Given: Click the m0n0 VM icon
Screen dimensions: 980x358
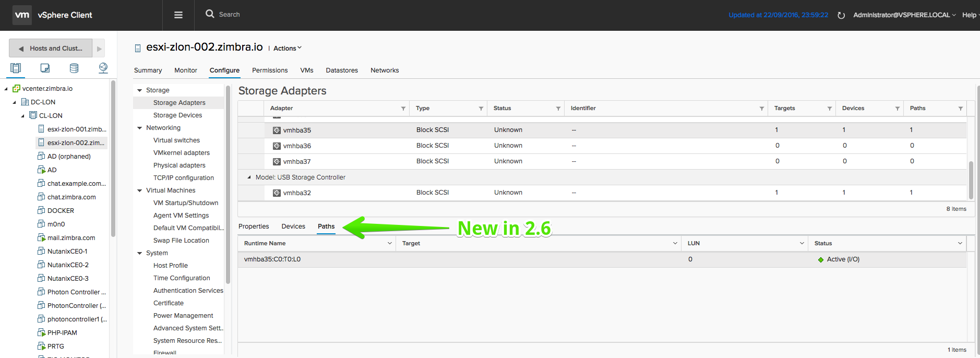Looking at the screenshot, I should [41, 224].
